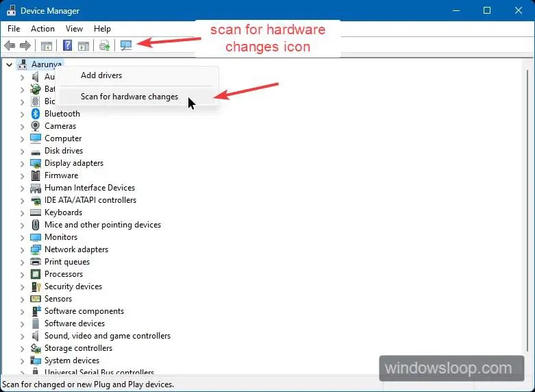
Task: Click the Print queues printer icon
Action: (36, 262)
